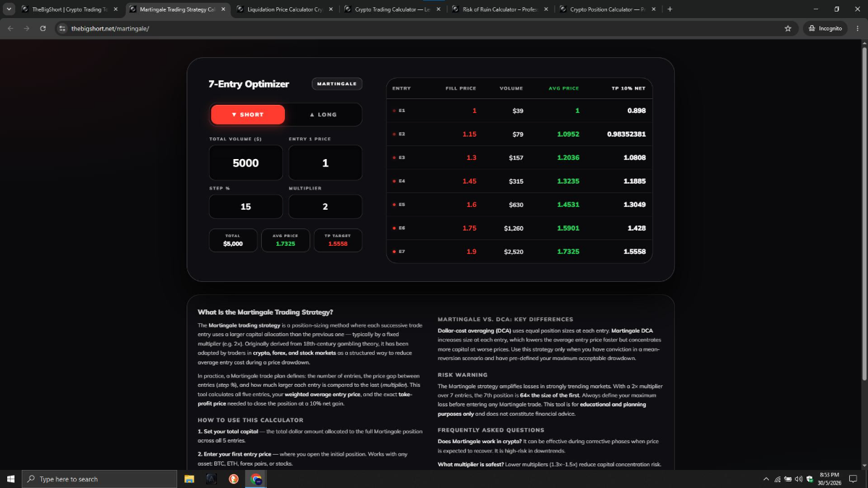Screen dimensions: 868x488
Task: Click the volume icon in system tray
Action: pos(798,479)
